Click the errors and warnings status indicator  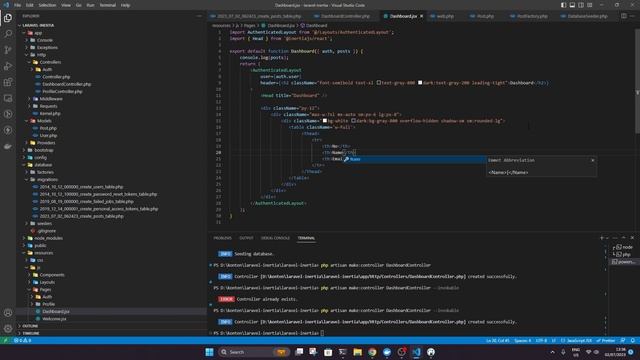(x=22, y=340)
